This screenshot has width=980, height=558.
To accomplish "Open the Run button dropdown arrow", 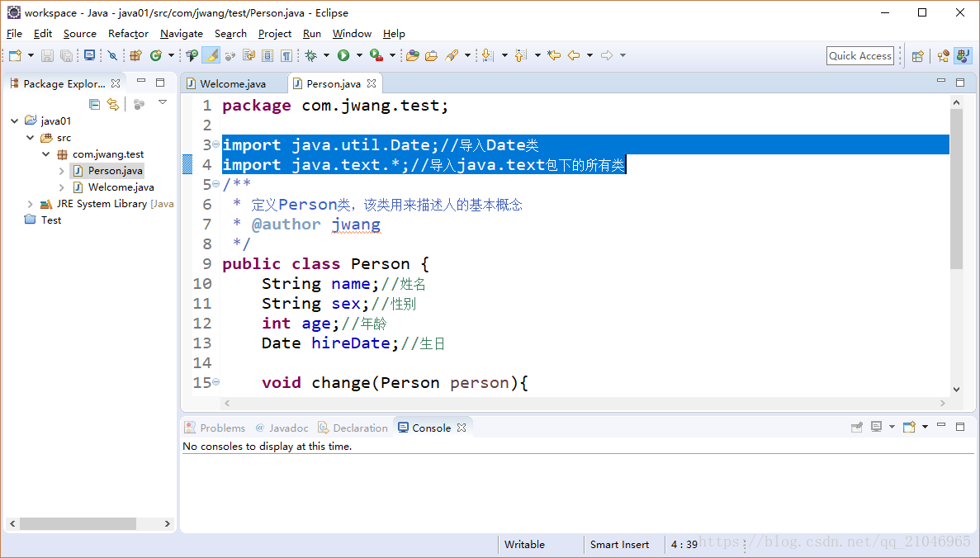I will pos(359,55).
